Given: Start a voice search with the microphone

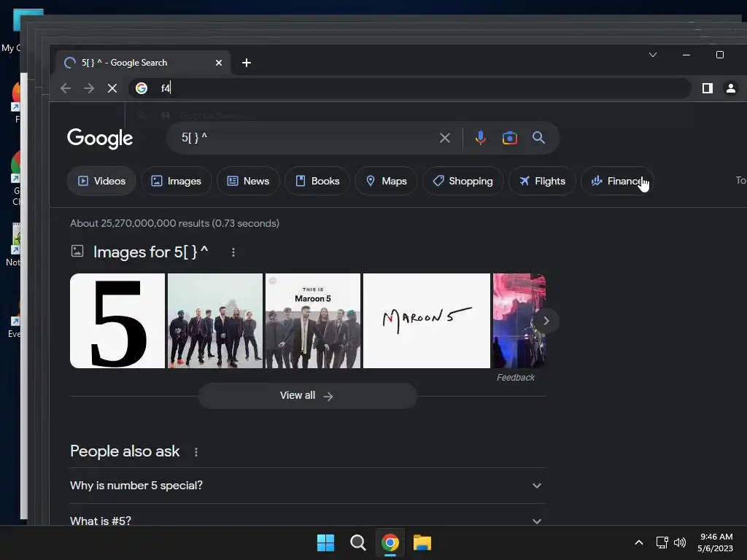Looking at the screenshot, I should tap(480, 138).
